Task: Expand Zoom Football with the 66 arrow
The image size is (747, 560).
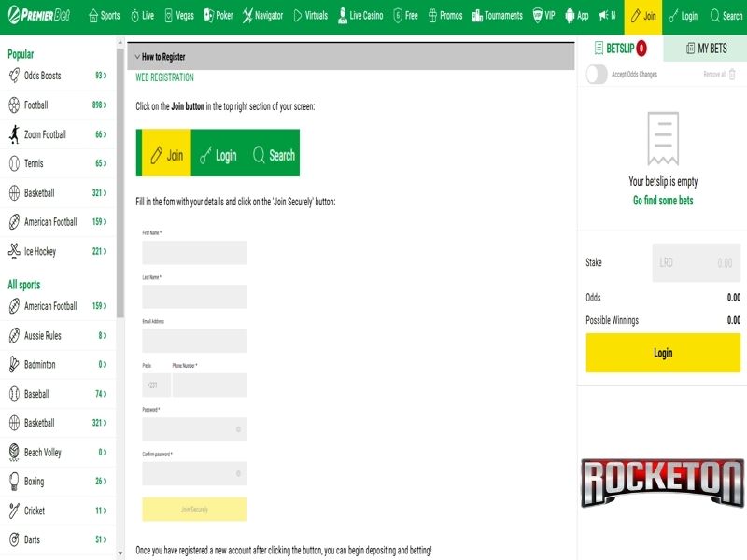Action: tap(101, 134)
